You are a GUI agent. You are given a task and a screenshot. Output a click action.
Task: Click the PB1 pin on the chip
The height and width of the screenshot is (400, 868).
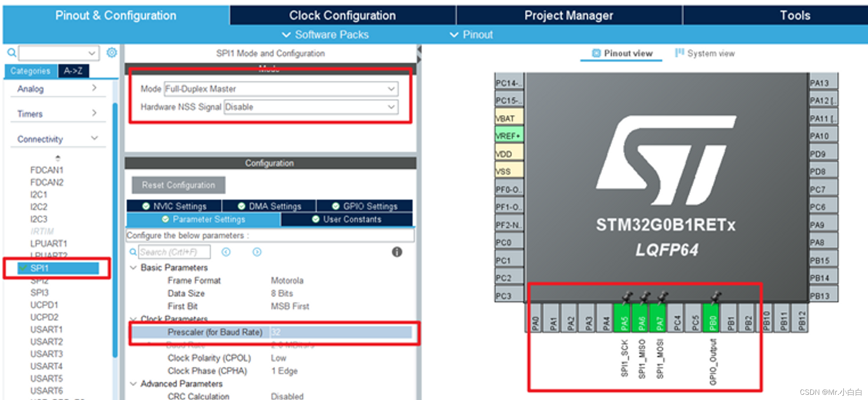click(730, 318)
